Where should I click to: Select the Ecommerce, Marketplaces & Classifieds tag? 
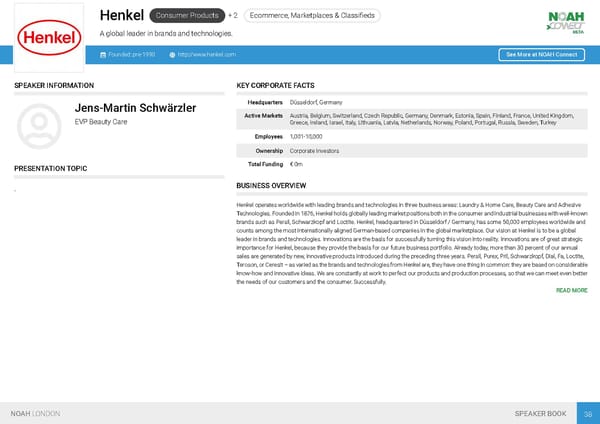[312, 16]
